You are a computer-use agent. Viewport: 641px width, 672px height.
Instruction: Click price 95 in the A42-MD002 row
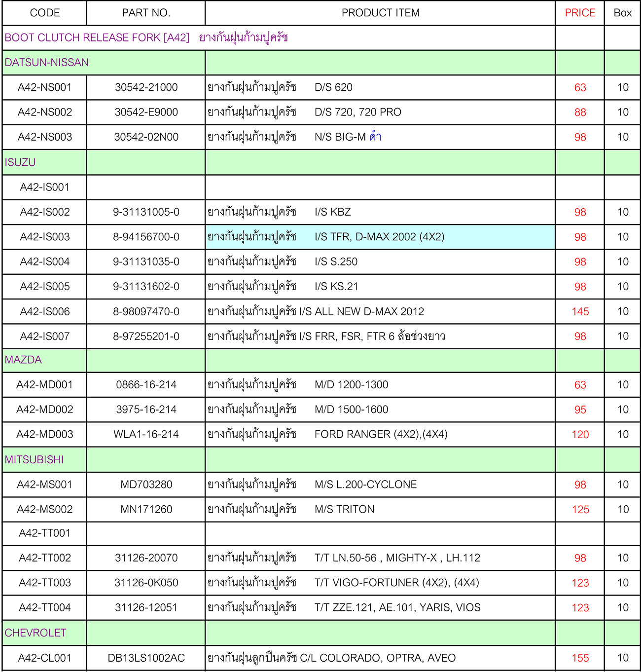point(580,410)
